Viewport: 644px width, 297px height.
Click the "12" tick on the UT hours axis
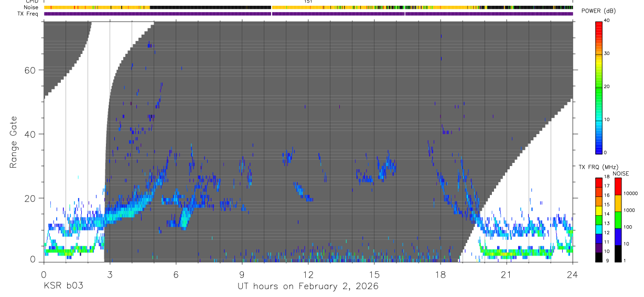[x=308, y=274]
